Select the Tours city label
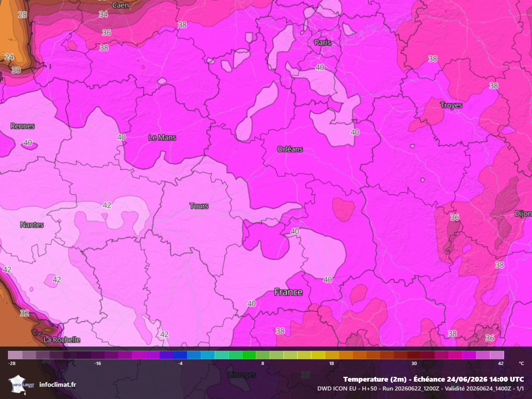532x399 pixels. pyautogui.click(x=199, y=206)
